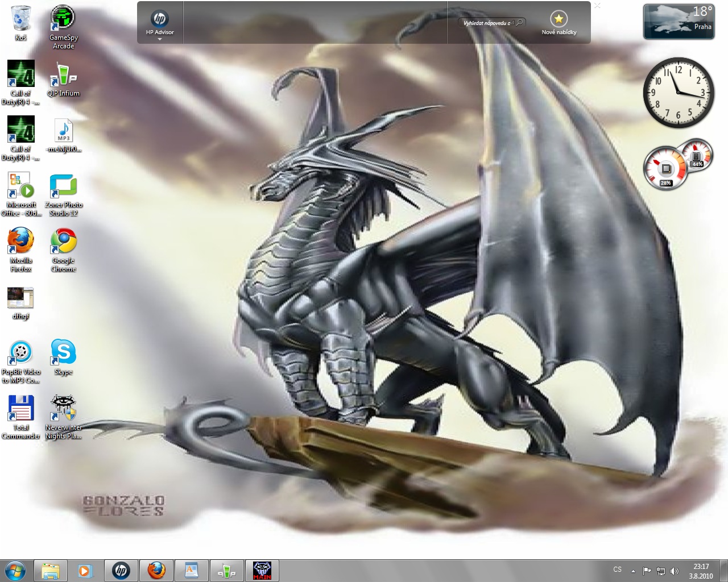Open the Windows Start menu

[15, 570]
